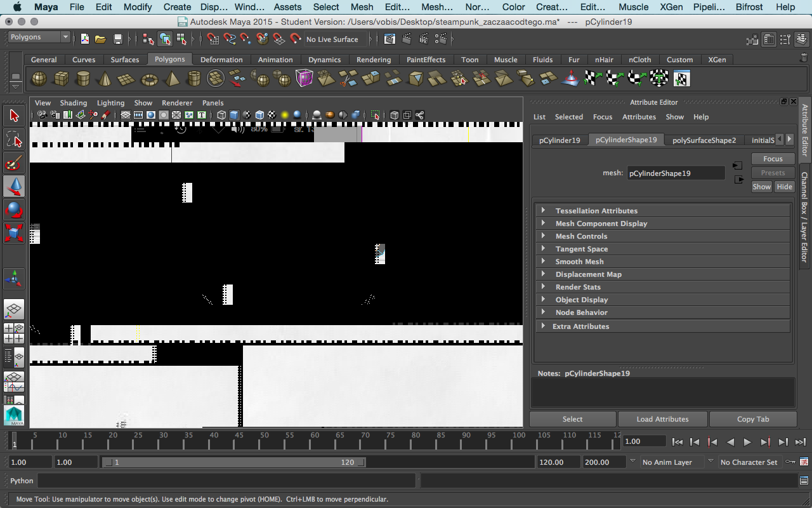
Task: Click the Focus button
Action: [x=773, y=159]
